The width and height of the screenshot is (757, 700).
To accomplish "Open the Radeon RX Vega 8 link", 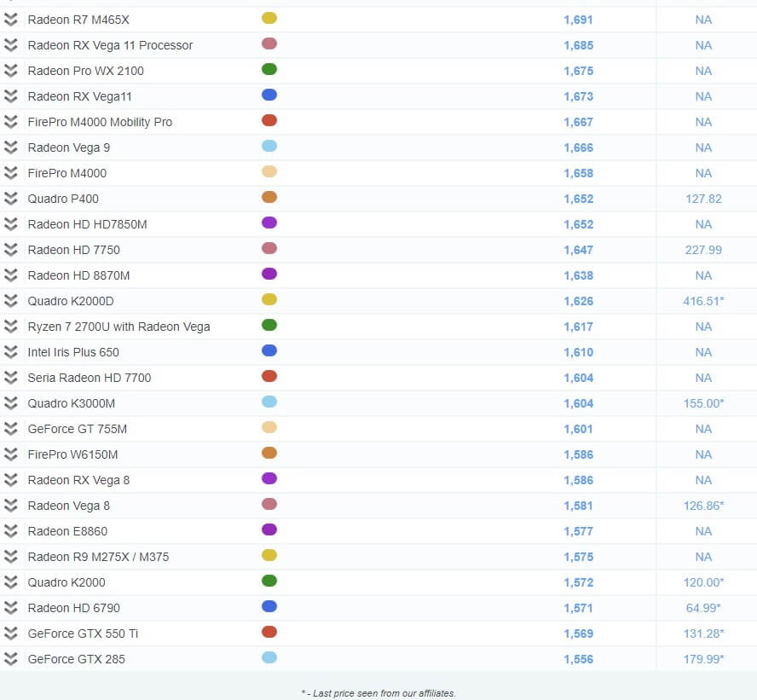I will click(x=78, y=480).
